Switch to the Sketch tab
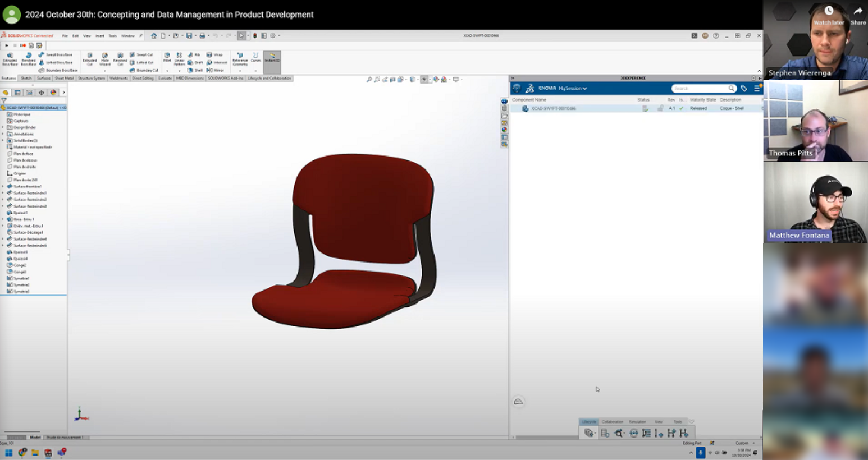 click(26, 79)
